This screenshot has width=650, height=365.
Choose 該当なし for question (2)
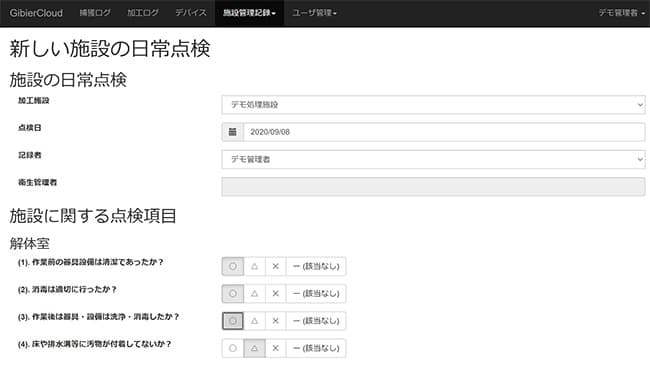point(316,294)
